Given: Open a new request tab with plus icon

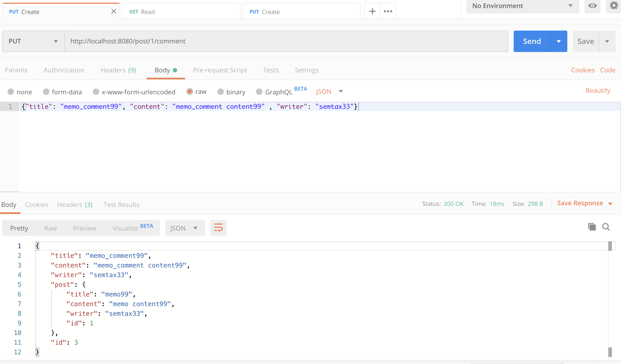Looking at the screenshot, I should pos(372,11).
